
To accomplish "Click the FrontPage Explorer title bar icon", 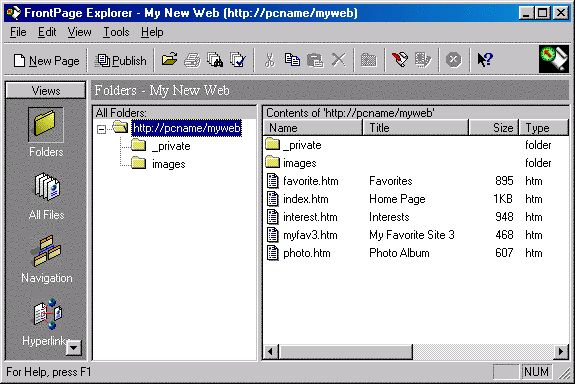I will [x=13, y=13].
